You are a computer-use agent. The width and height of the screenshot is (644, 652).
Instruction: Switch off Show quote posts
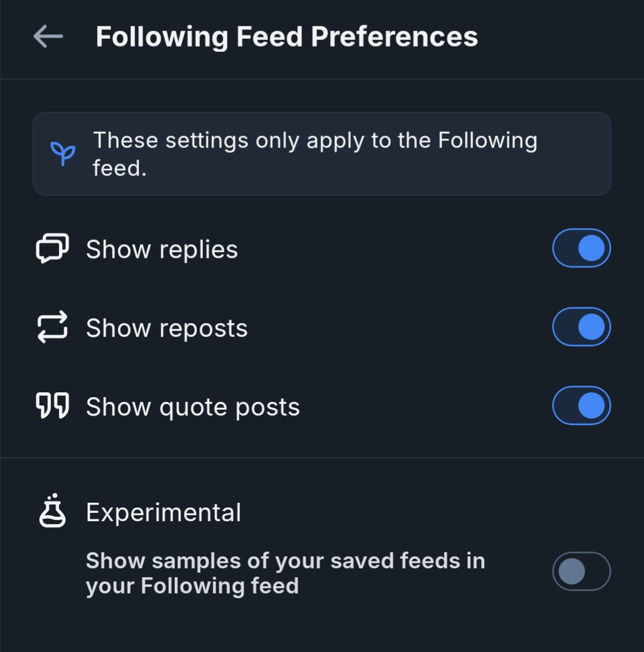[x=581, y=406]
